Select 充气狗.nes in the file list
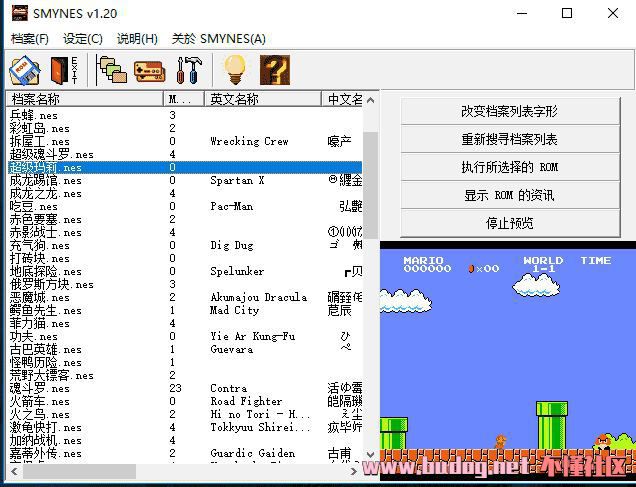The height and width of the screenshot is (487, 636). (x=40, y=245)
